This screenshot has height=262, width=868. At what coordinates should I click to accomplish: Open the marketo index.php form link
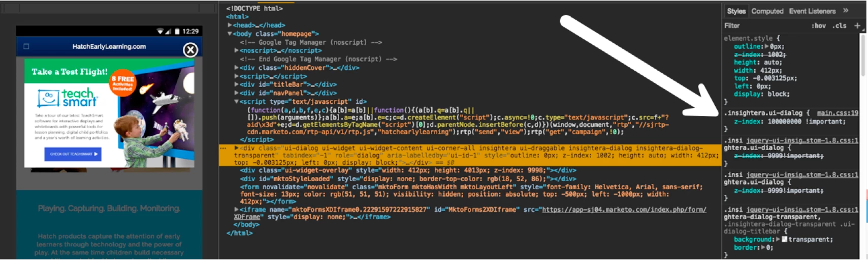click(x=624, y=209)
